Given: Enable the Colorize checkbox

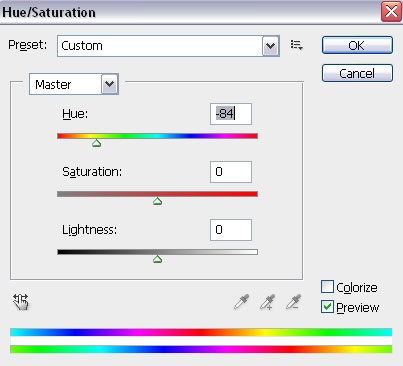Looking at the screenshot, I should pyautogui.click(x=327, y=287).
